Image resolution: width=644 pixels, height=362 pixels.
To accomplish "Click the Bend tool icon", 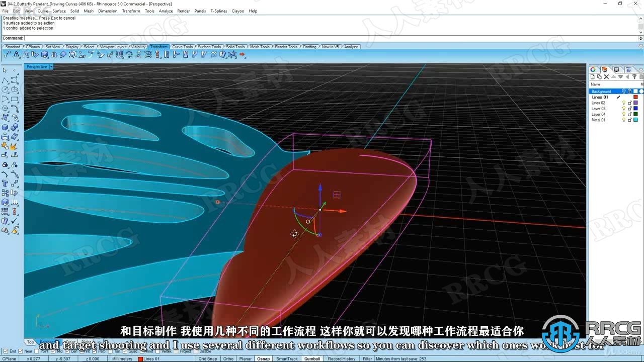I will click(176, 54).
